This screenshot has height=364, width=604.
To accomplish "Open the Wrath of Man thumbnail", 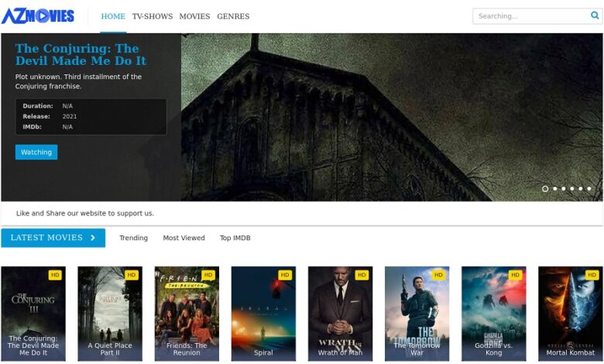I will coord(340,314).
